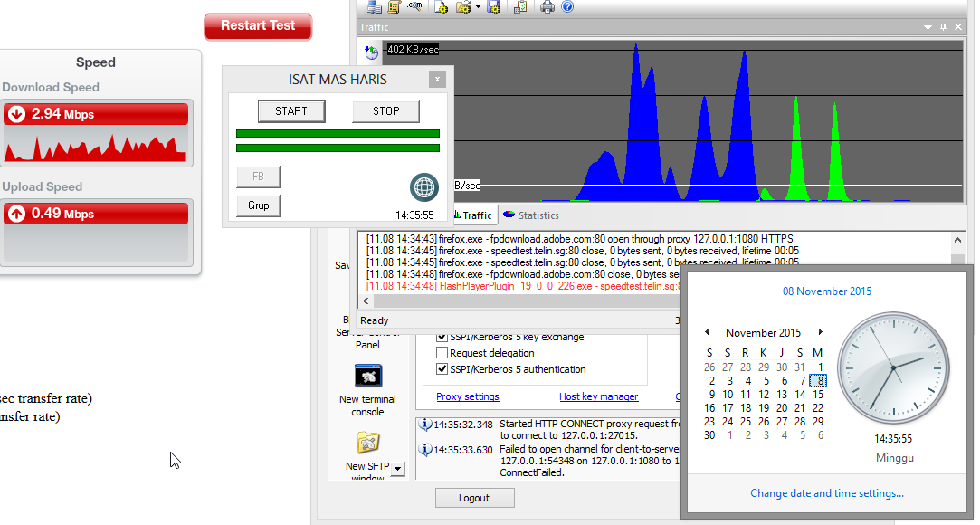Viewport: 980px width, 525px height.
Task: Click traffic graph clock icon
Action: click(371, 52)
